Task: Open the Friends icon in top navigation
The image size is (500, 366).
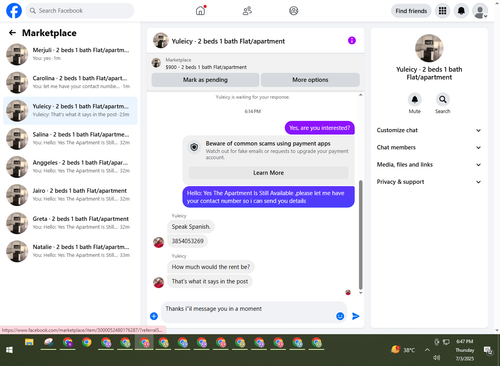Action: point(247,11)
